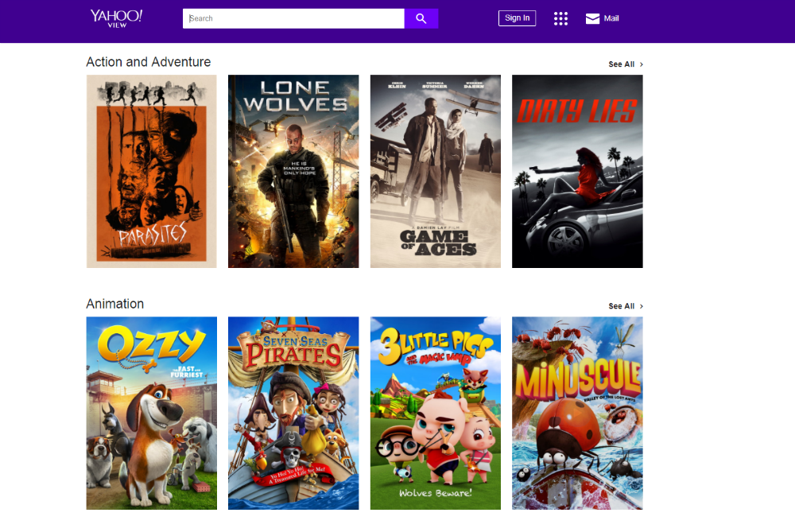This screenshot has height=532, width=795.
Task: Click the Action and Adventure heading
Action: coord(149,62)
